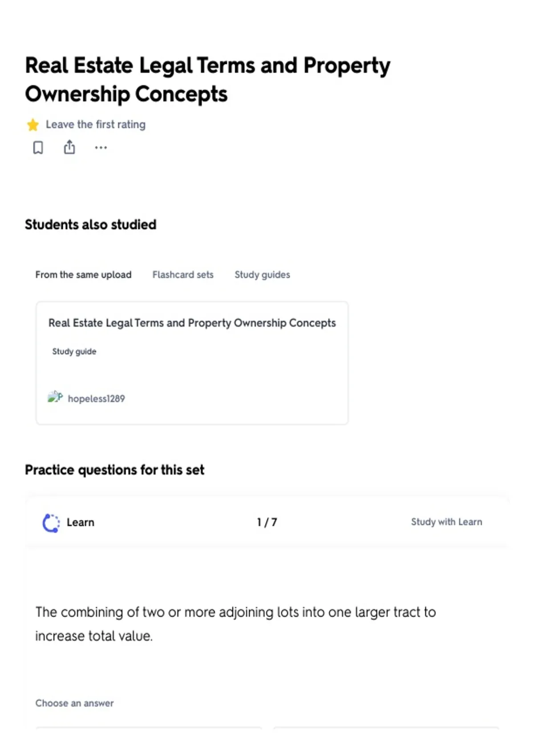Click Leave the first rating link
Image resolution: width=534 pixels, height=756 pixels.
tap(96, 125)
